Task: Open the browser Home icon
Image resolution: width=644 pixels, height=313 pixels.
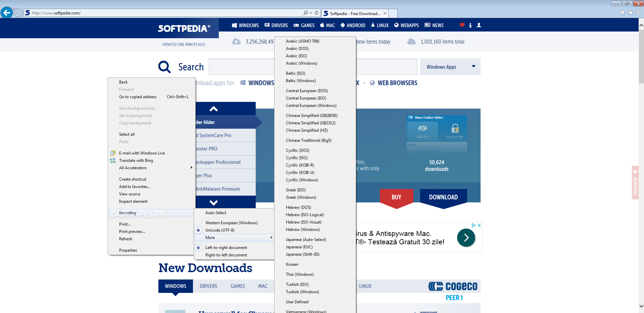Action: [623, 13]
